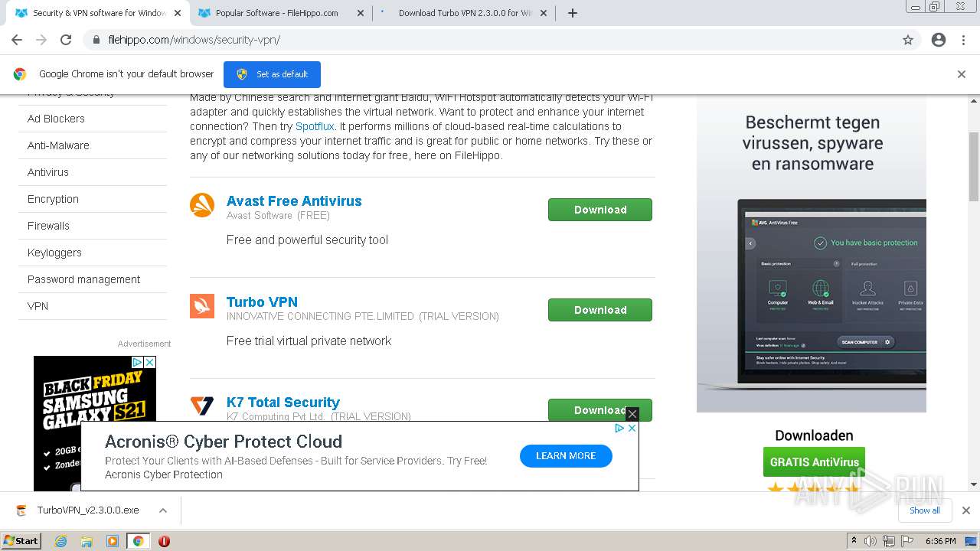Viewport: 980px width, 551px height.
Task: Expand options for TurboVPN_v2.3.0.0.exe download
Action: coord(163,510)
